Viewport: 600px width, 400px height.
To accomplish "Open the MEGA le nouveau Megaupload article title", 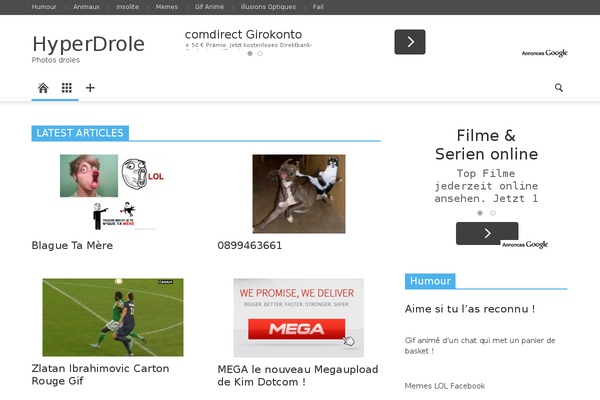I will coord(298,376).
